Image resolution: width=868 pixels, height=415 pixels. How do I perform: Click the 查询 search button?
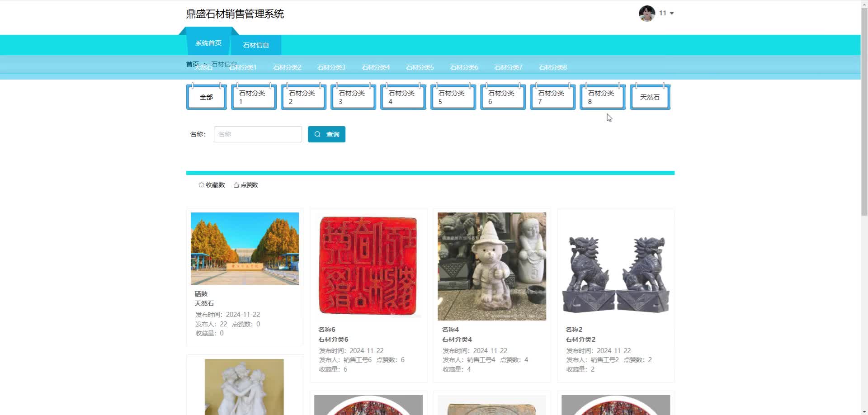326,134
